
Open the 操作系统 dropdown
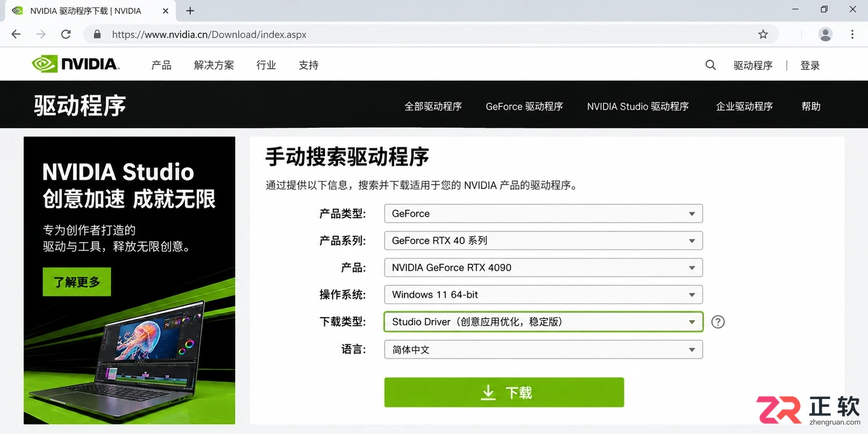tap(543, 295)
